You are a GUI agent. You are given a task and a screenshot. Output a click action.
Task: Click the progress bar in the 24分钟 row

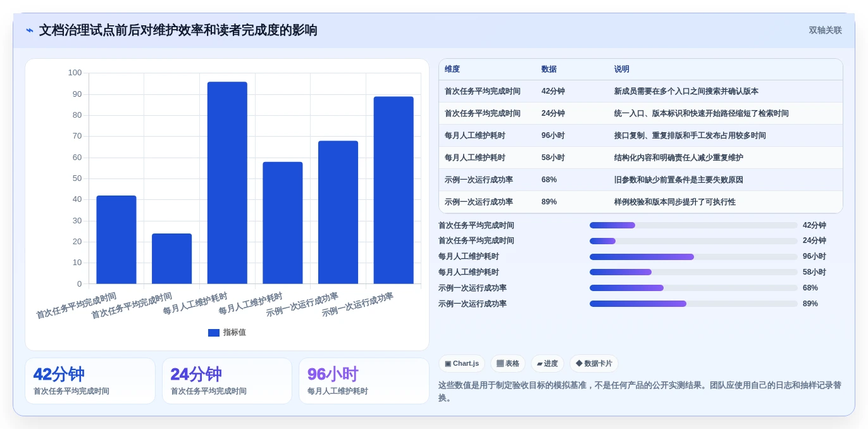pos(693,241)
